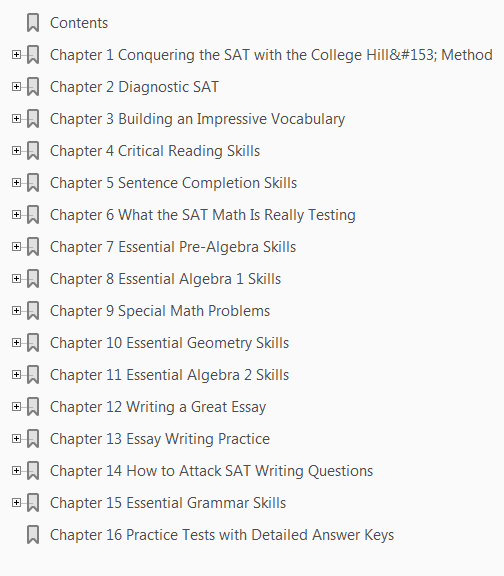The image size is (504, 576).
Task: Click the bookmark icon beside Chapter 4
Action: [33, 151]
